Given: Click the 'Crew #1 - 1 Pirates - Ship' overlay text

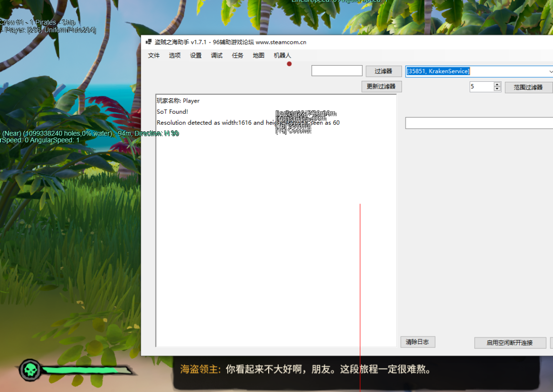Looking at the screenshot, I should [38, 22].
